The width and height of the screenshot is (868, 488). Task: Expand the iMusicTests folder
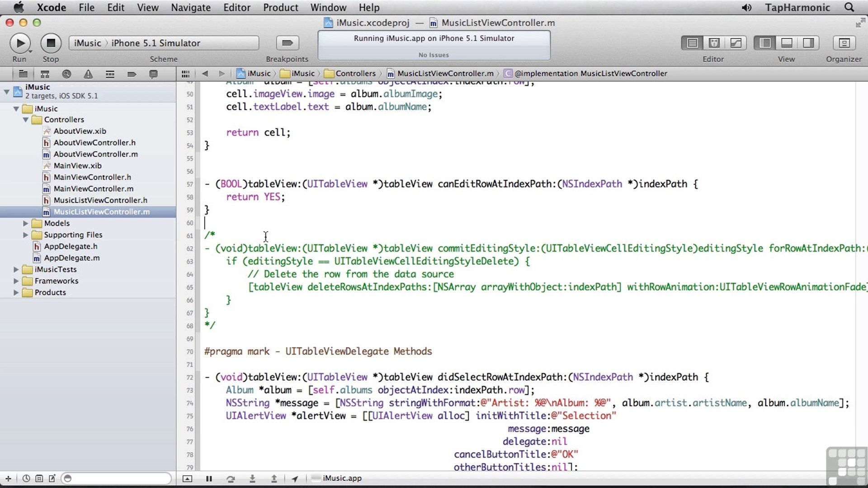(x=16, y=269)
